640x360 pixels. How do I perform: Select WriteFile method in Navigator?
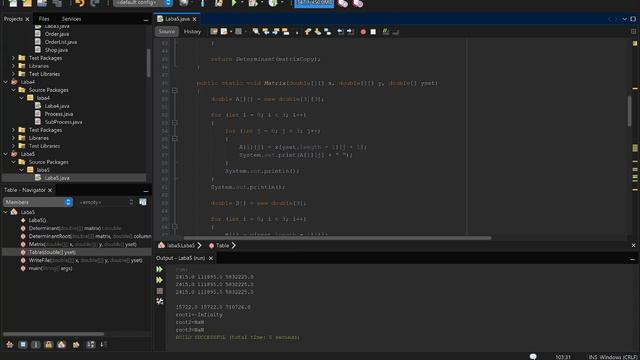coord(85,260)
